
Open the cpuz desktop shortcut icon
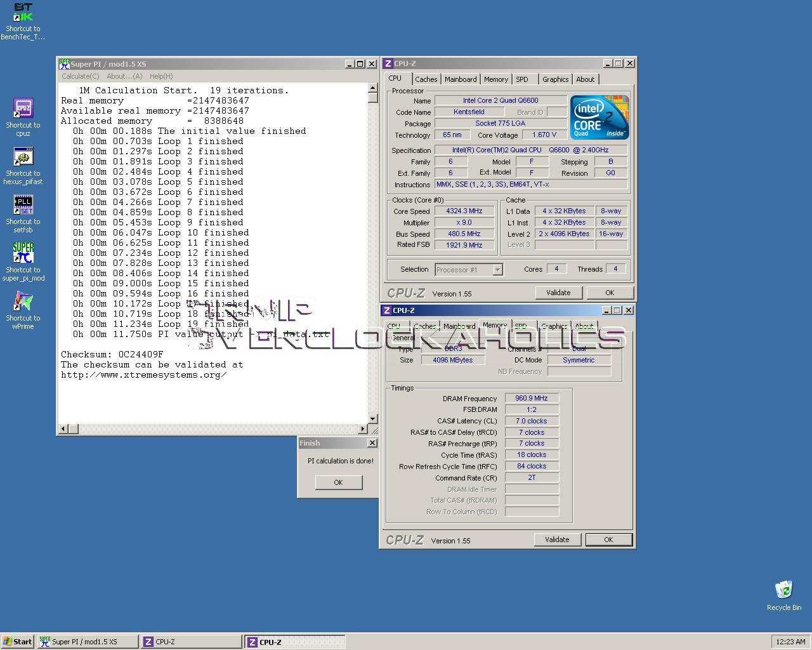pos(23,109)
